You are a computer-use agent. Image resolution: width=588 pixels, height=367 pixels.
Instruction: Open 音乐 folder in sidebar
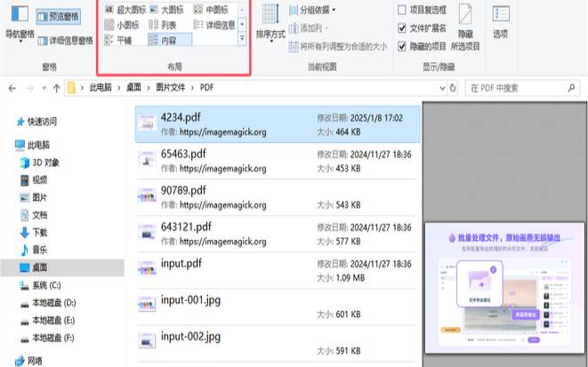pyautogui.click(x=34, y=250)
